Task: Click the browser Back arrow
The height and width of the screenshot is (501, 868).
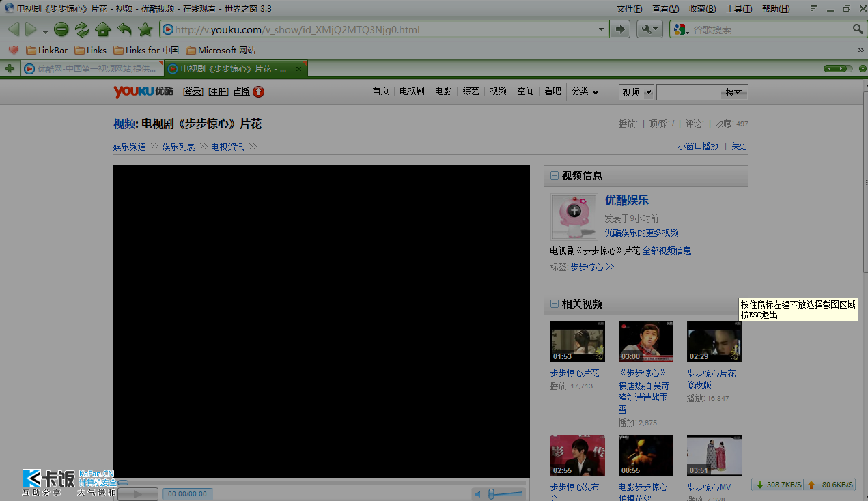Action: click(x=14, y=29)
